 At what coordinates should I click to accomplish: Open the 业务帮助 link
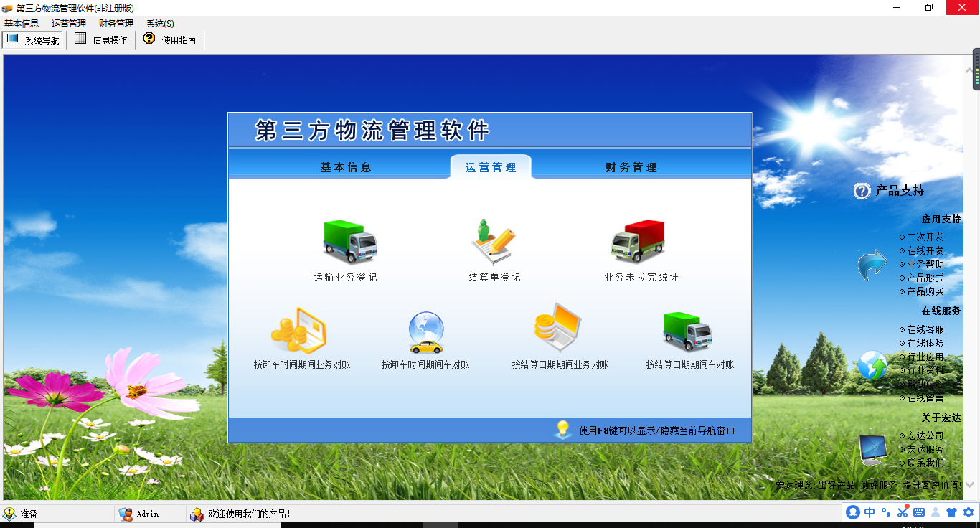(925, 264)
